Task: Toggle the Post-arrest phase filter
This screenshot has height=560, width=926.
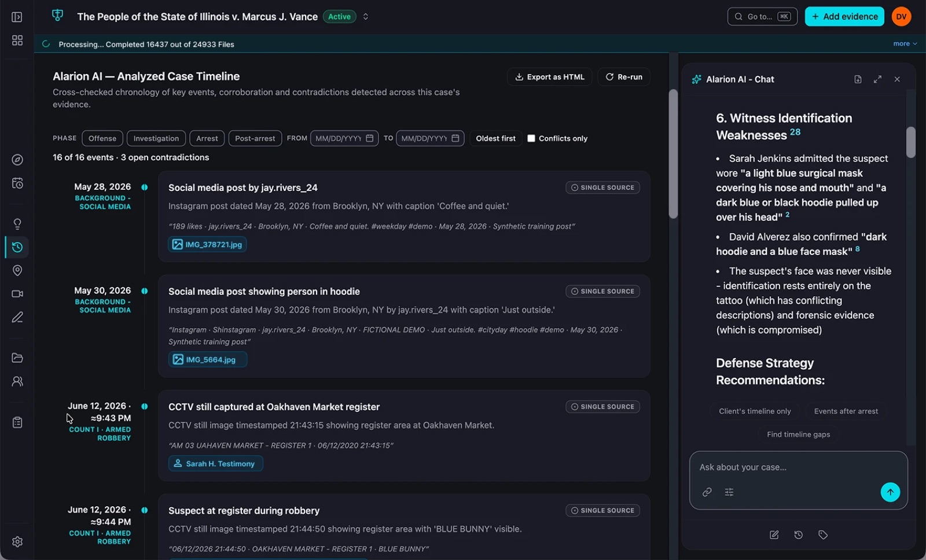Action: pyautogui.click(x=255, y=138)
